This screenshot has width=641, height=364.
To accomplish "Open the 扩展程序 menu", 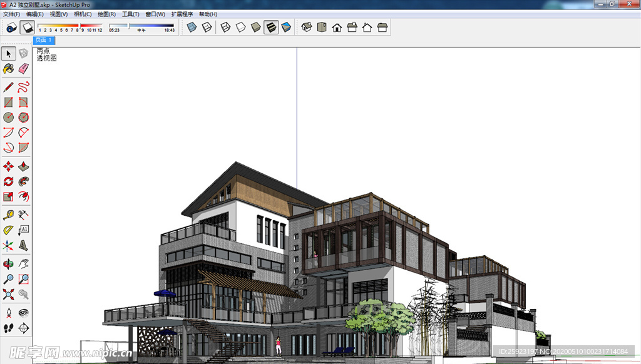I will tap(182, 14).
